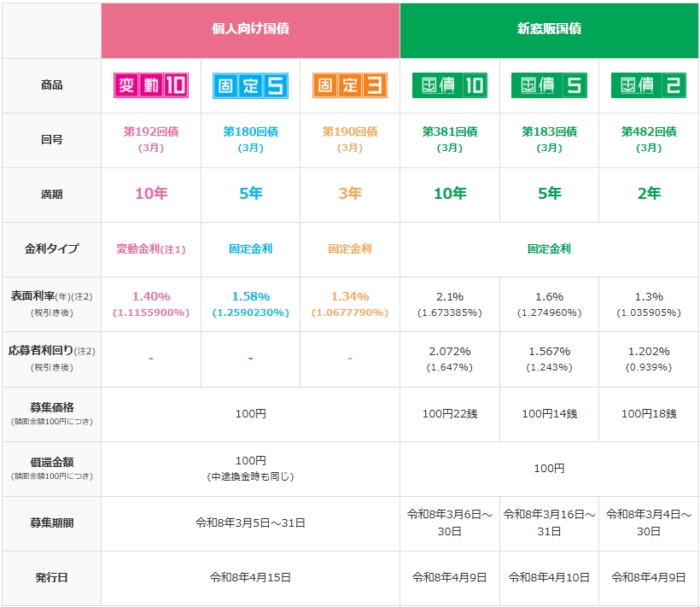The width and height of the screenshot is (700, 607).
Task: Click the green 国債5 product logo
Action: click(549, 85)
